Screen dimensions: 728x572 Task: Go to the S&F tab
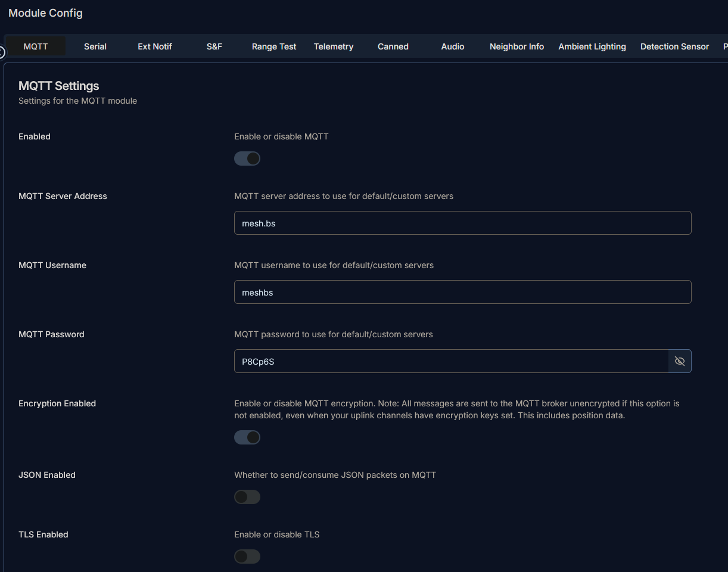(x=214, y=46)
